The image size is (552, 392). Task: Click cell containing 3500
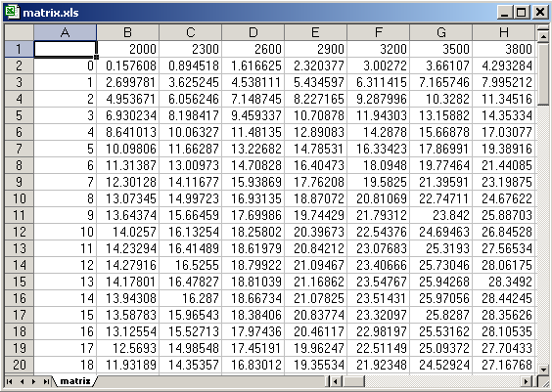[441, 49]
